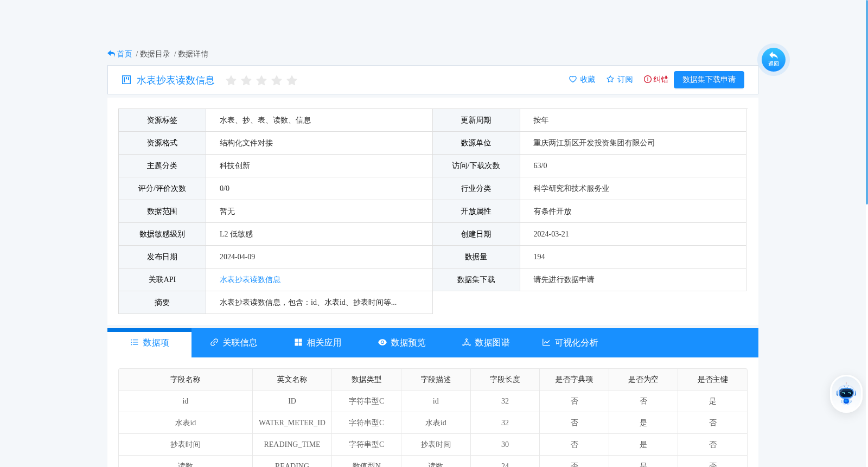Click the heart 收藏 icon
The width and height of the screenshot is (868, 467).
pos(573,79)
